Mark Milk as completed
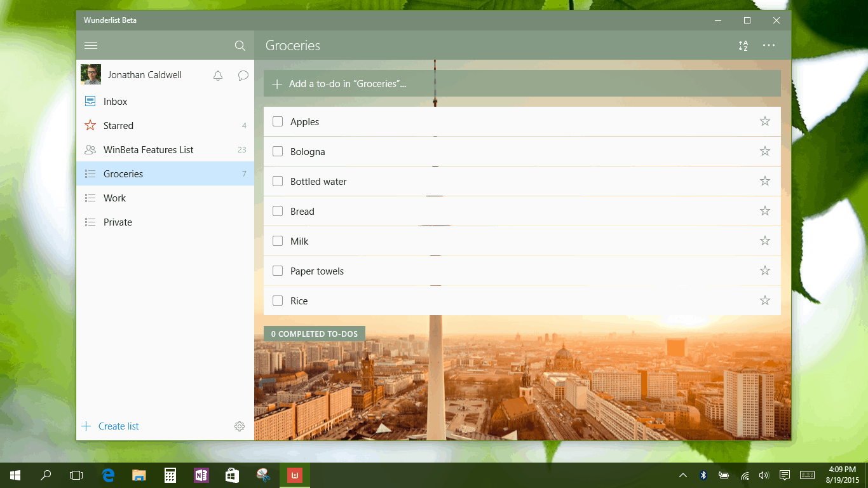The image size is (868, 488). click(x=278, y=241)
